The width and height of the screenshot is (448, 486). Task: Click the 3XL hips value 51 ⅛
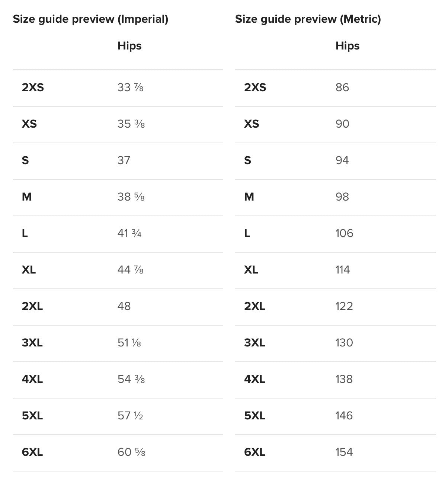tap(129, 343)
